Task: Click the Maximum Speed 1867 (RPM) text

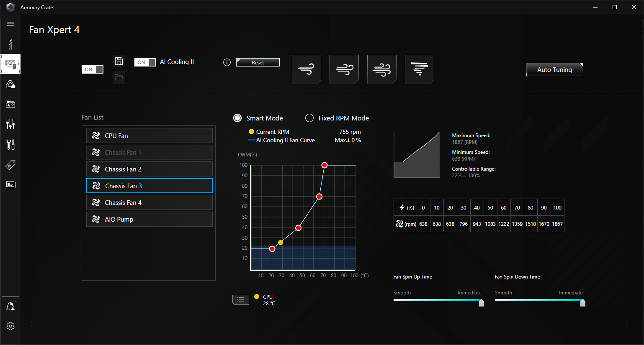Action: pyautogui.click(x=471, y=139)
